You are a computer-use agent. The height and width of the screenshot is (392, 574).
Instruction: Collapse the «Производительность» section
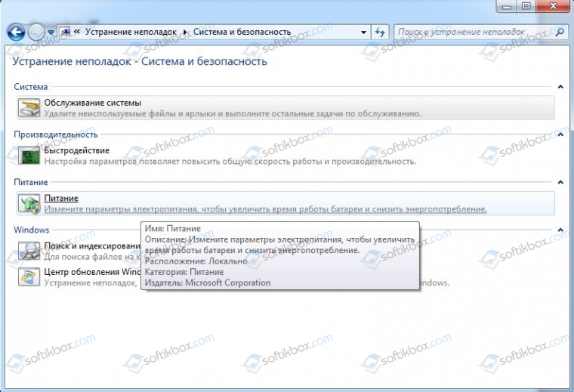[560, 134]
